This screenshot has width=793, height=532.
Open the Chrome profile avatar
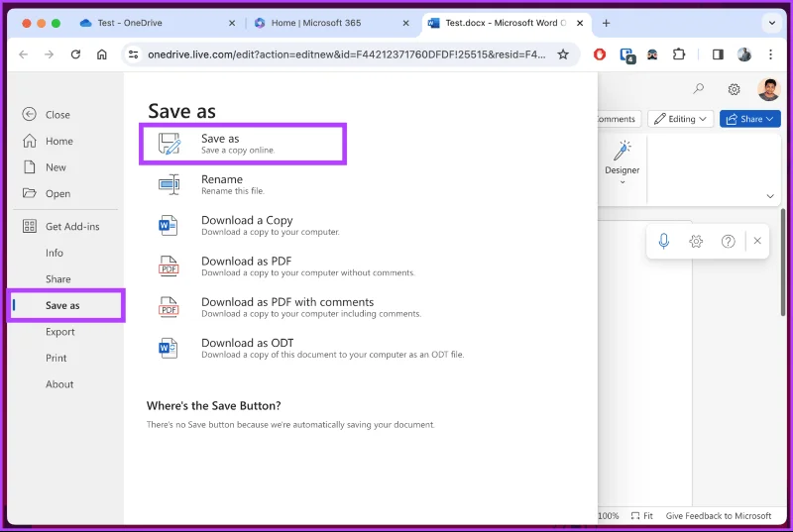click(x=744, y=54)
